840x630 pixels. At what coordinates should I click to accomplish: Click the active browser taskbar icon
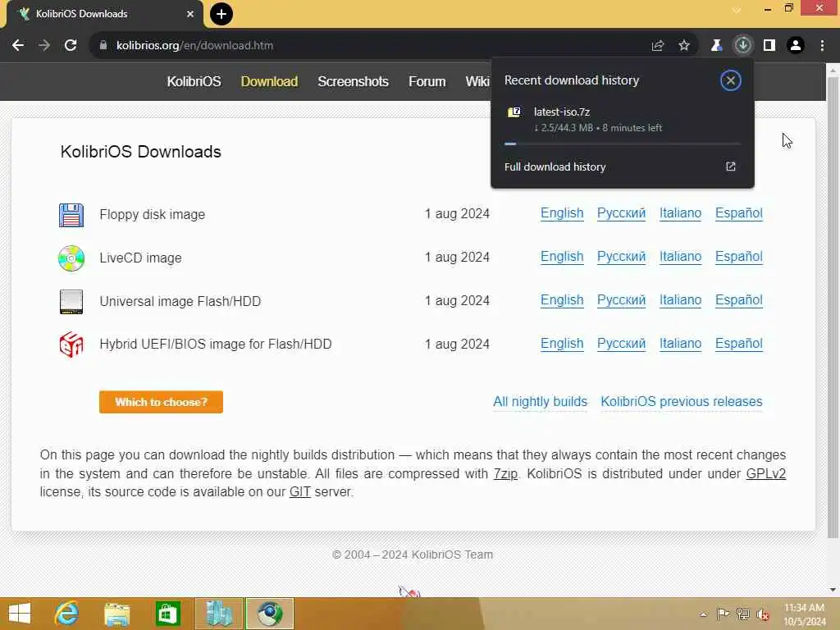(269, 614)
